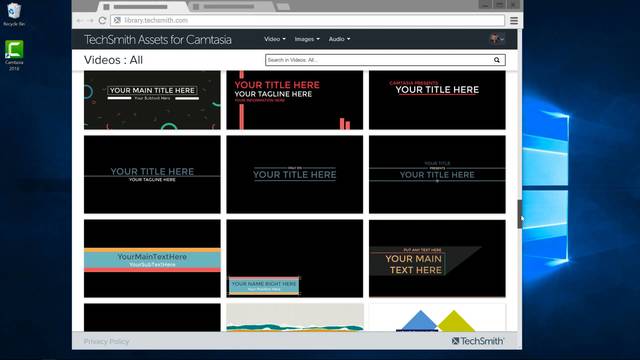The width and height of the screenshot is (640, 360).
Task: Click the browser back arrow
Action: tap(79, 20)
